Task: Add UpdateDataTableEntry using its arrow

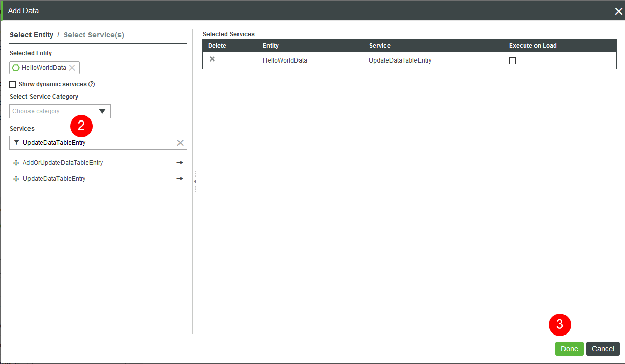Action: tap(179, 178)
